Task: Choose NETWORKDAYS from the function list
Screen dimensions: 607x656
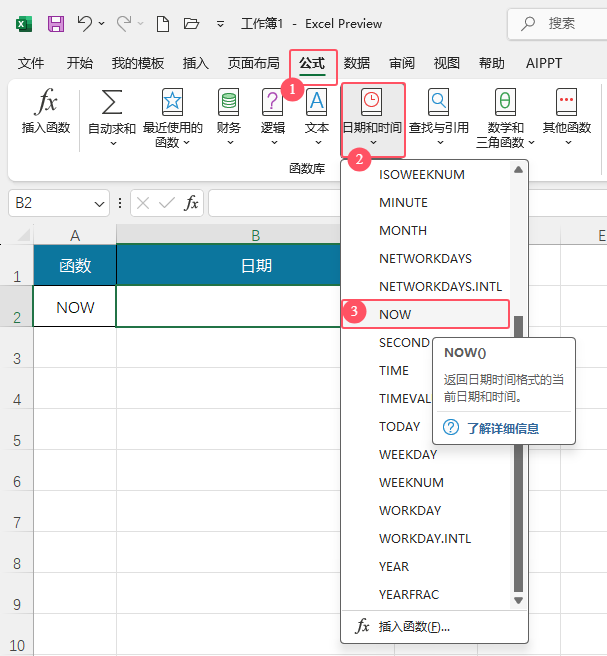Action: pyautogui.click(x=426, y=259)
